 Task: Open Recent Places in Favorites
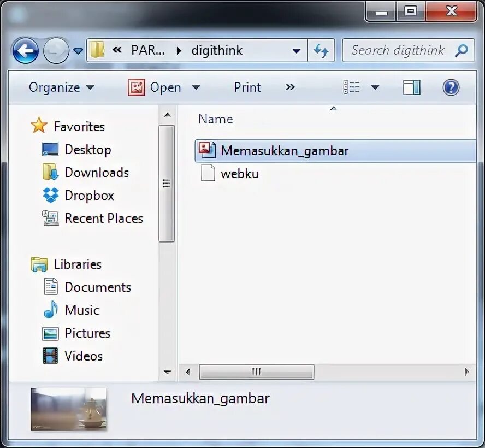click(x=104, y=219)
